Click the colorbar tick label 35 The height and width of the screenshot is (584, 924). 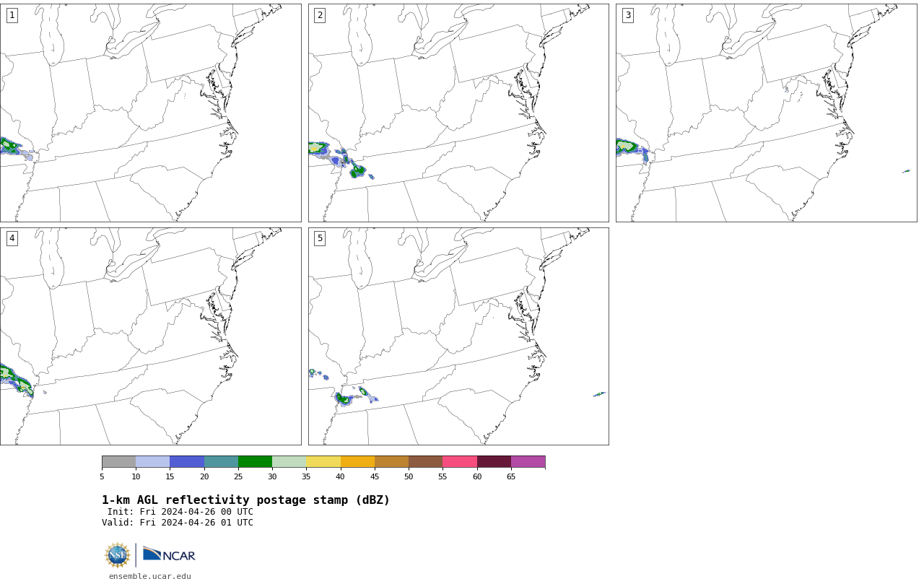(x=306, y=476)
